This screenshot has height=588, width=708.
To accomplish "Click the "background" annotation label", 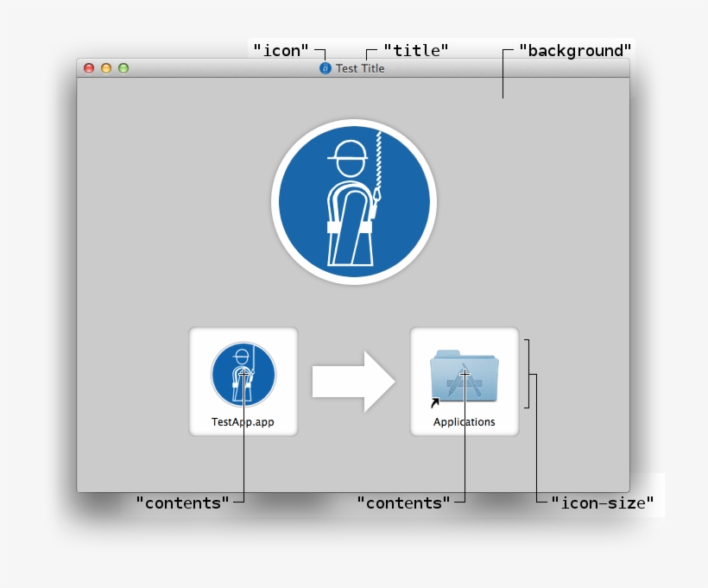I will [x=574, y=50].
